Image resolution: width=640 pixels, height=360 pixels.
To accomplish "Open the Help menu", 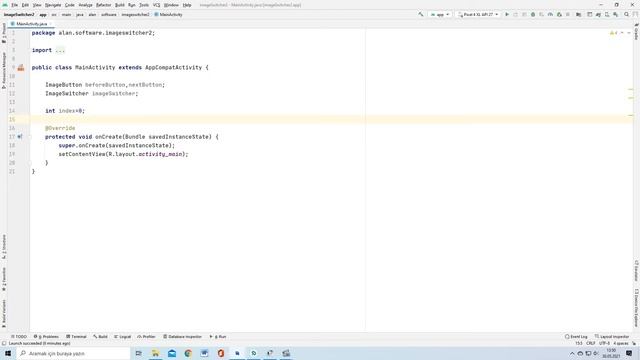I will 187,5.
